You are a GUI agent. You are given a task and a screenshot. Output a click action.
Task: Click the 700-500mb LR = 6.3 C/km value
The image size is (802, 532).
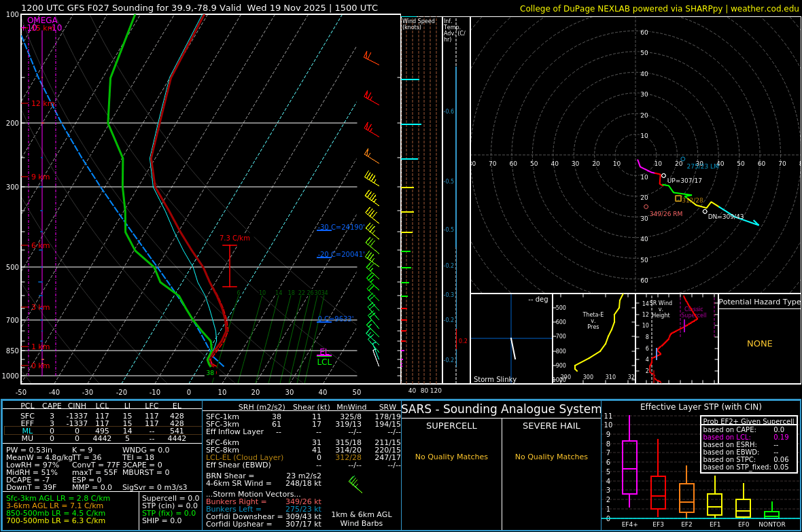click(56, 520)
